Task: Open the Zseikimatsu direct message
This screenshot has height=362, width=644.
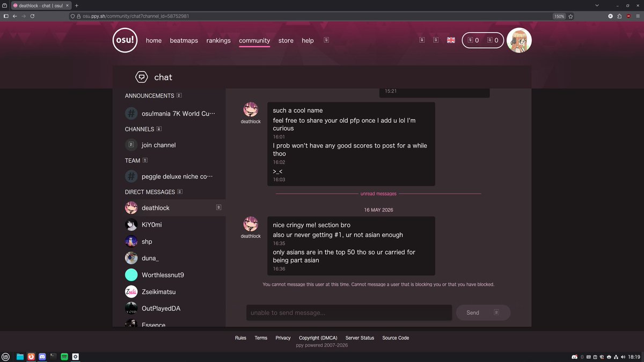Action: point(169,292)
